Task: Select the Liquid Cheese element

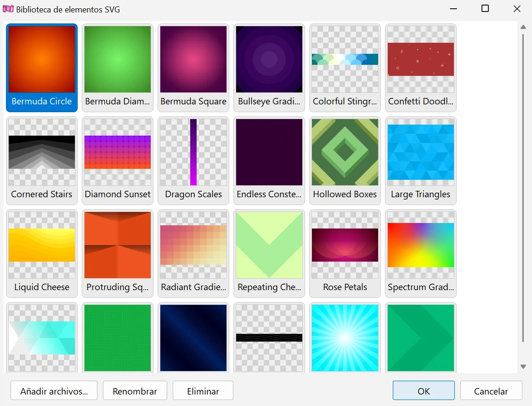Action: (42, 254)
